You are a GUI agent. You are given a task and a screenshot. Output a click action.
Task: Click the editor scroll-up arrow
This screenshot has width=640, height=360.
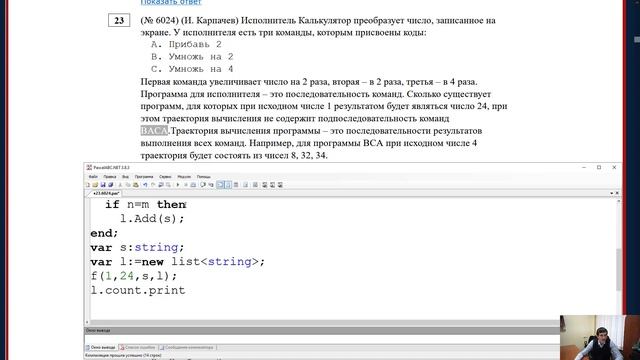tap(619, 202)
